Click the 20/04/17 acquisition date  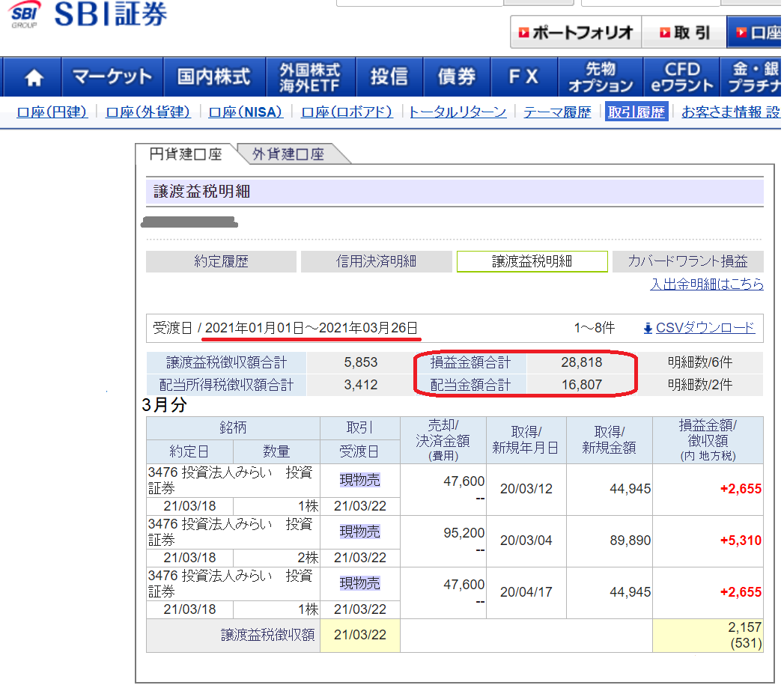pyautogui.click(x=526, y=592)
